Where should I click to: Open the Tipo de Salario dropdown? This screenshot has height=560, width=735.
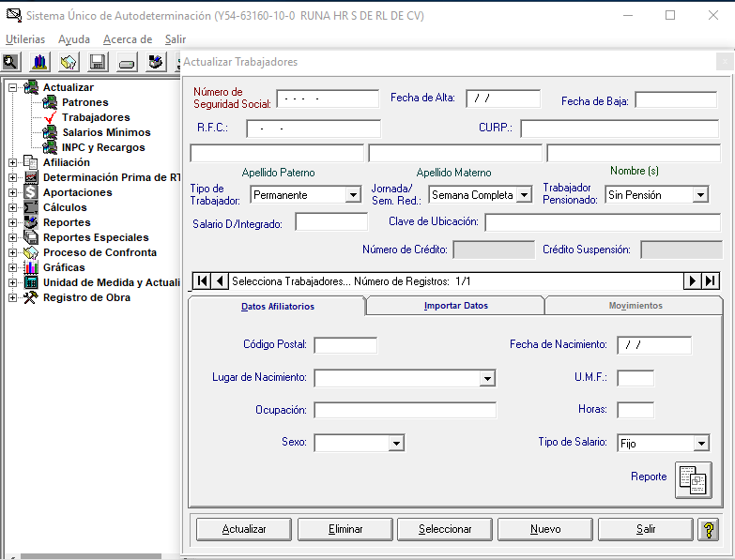(701, 443)
